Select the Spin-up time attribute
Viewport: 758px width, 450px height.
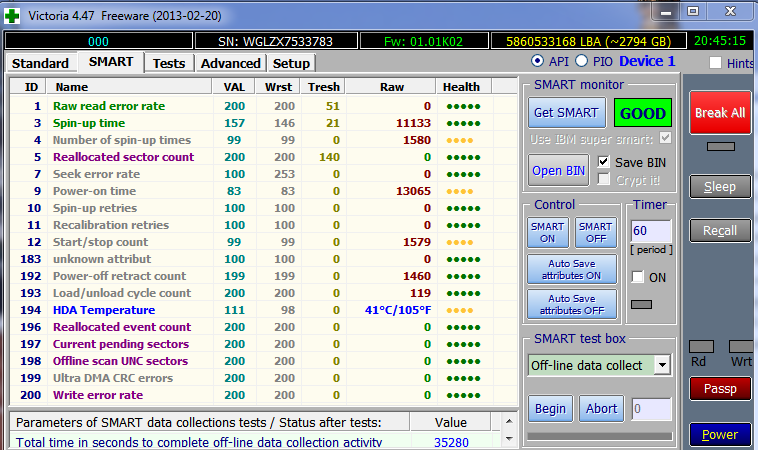click(x=263, y=123)
